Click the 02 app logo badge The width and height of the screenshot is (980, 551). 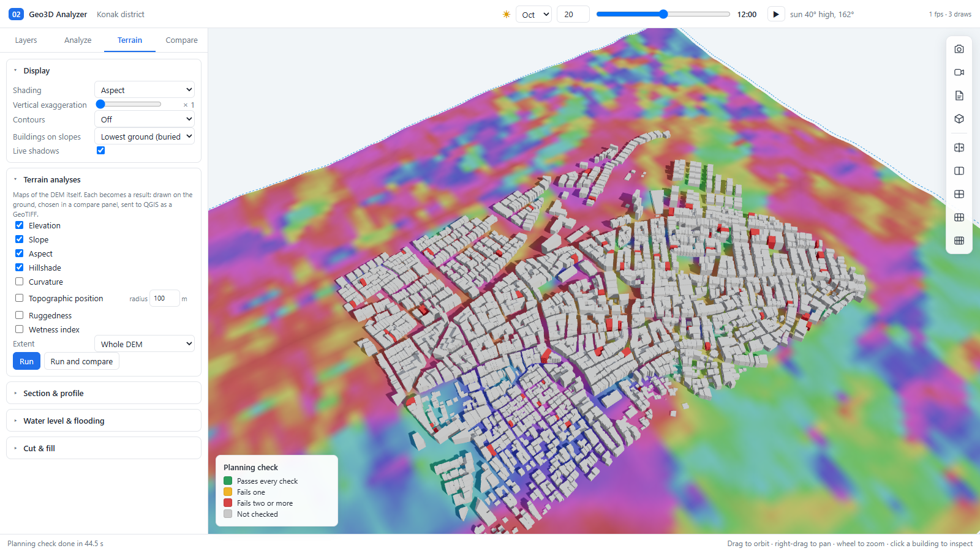pyautogui.click(x=16, y=14)
